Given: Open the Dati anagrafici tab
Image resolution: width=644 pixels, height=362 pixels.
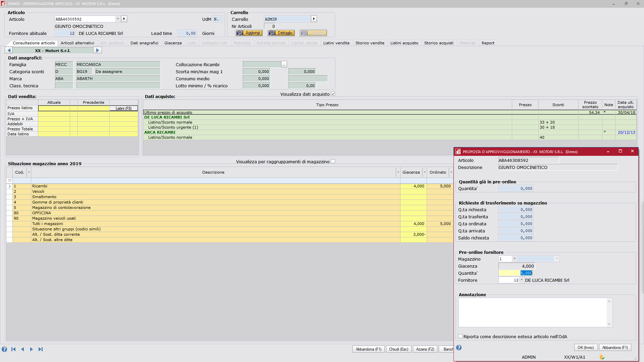Looking at the screenshot, I should click(144, 43).
